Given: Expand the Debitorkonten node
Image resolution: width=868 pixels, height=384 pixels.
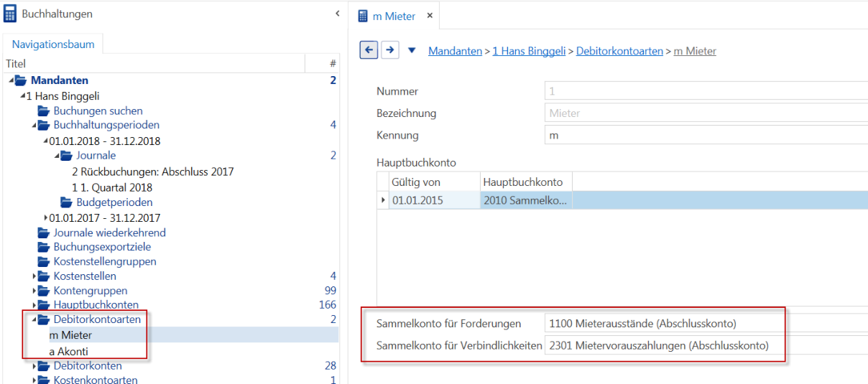Looking at the screenshot, I should (x=34, y=366).
